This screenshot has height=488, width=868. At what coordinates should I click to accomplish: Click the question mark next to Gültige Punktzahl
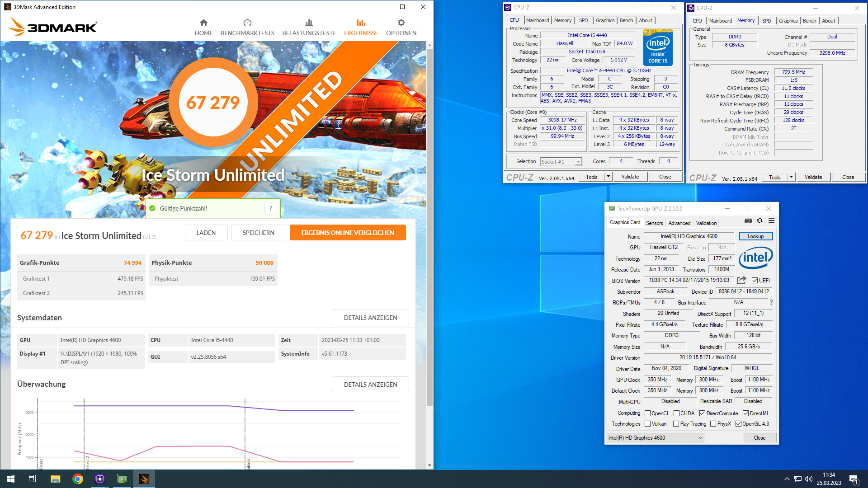tap(270, 208)
